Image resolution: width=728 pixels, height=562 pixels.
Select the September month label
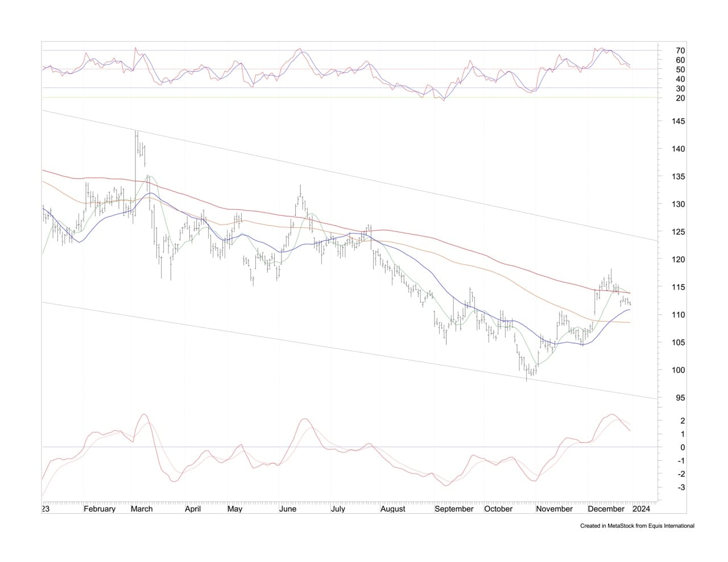(x=454, y=509)
